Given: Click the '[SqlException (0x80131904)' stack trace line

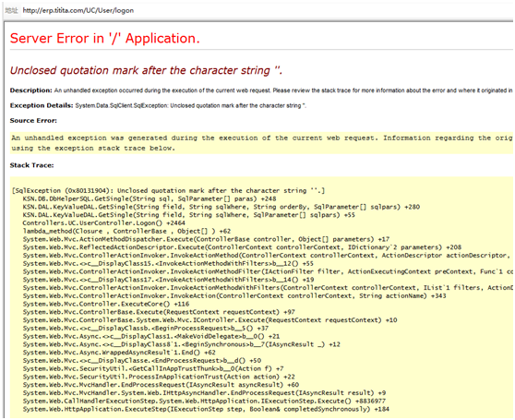Looking at the screenshot, I should (169, 191).
